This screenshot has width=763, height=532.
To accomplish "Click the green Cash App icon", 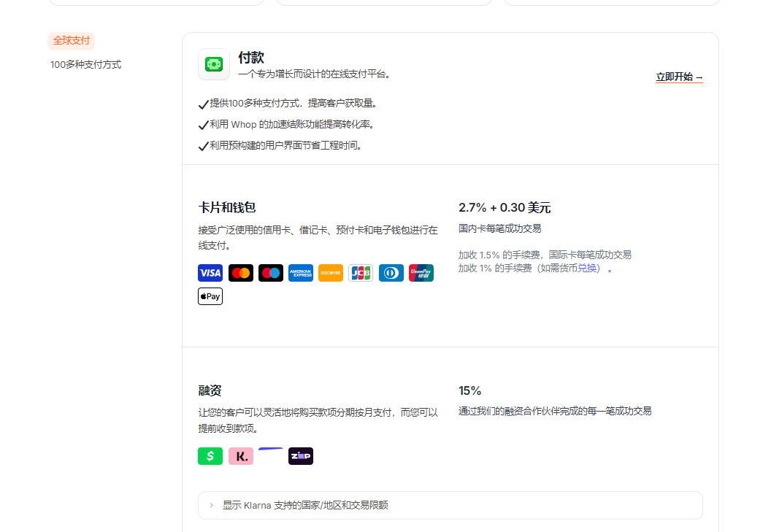I will click(x=210, y=456).
